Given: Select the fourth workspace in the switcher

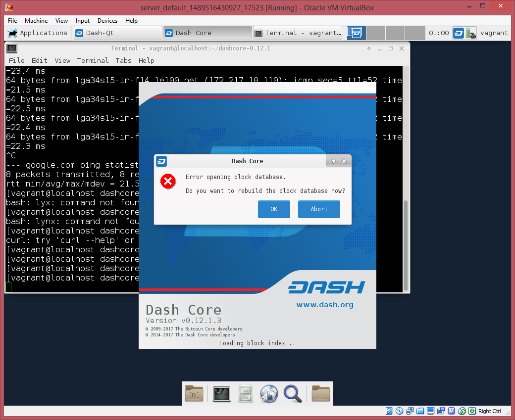Looking at the screenshot, I should [x=415, y=33].
